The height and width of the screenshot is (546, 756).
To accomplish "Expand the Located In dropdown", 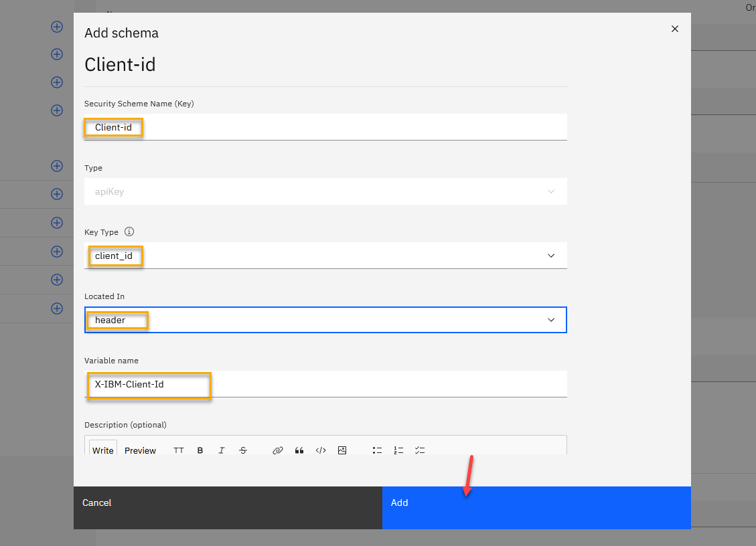I will [325, 320].
